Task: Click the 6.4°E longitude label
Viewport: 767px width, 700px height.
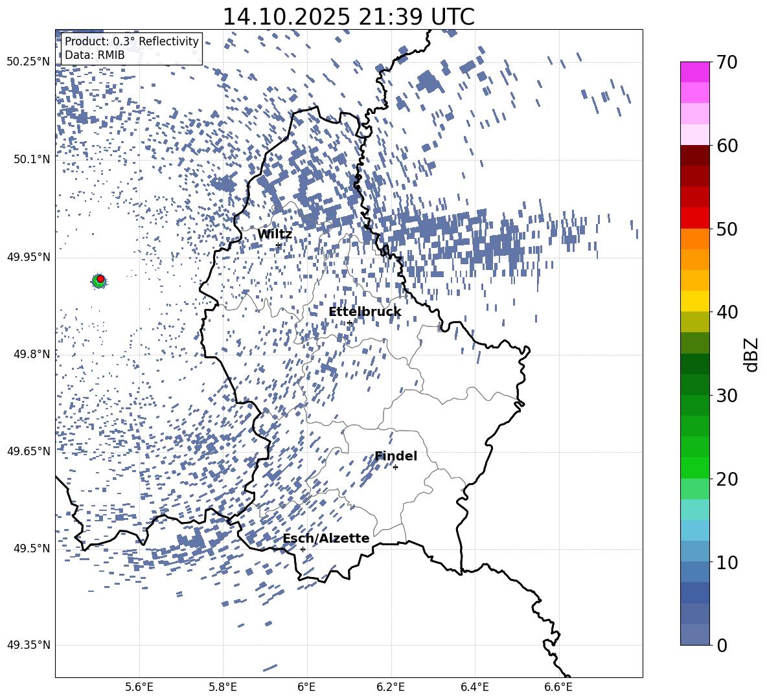Action: click(x=474, y=687)
